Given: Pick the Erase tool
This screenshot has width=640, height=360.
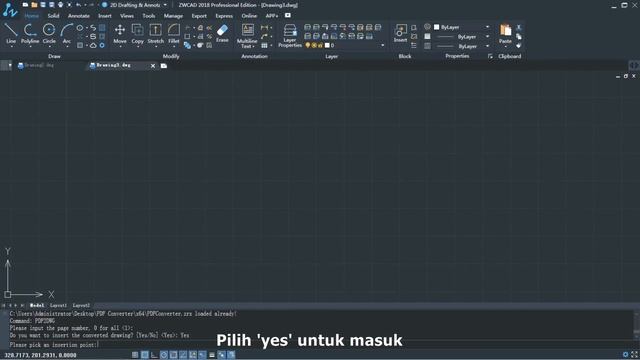Looking at the screenshot, I should [222, 33].
